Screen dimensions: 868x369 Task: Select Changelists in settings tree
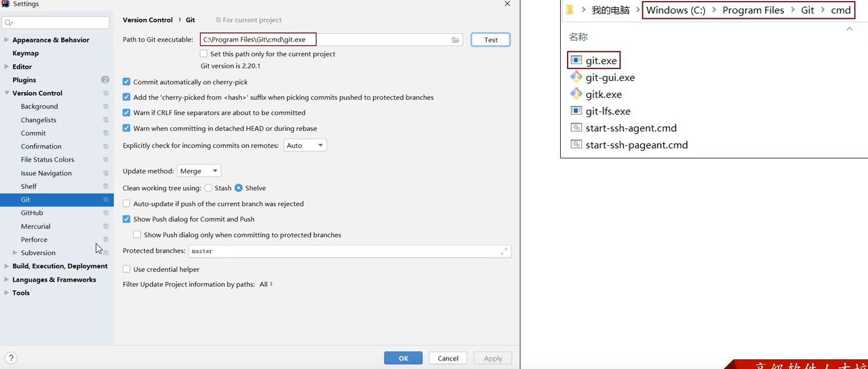(39, 120)
